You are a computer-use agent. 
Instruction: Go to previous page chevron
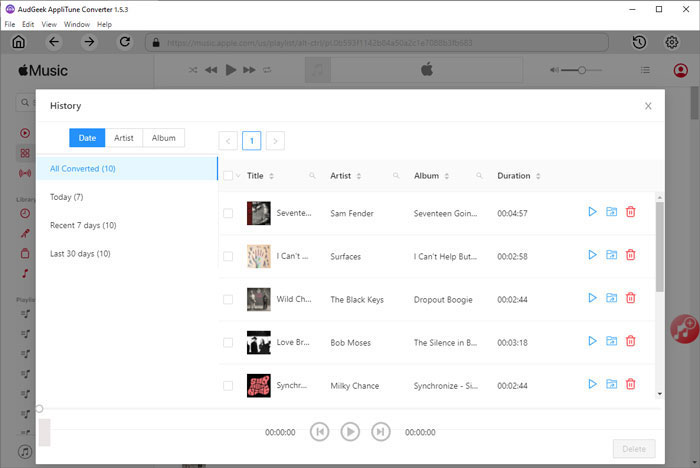tap(228, 141)
